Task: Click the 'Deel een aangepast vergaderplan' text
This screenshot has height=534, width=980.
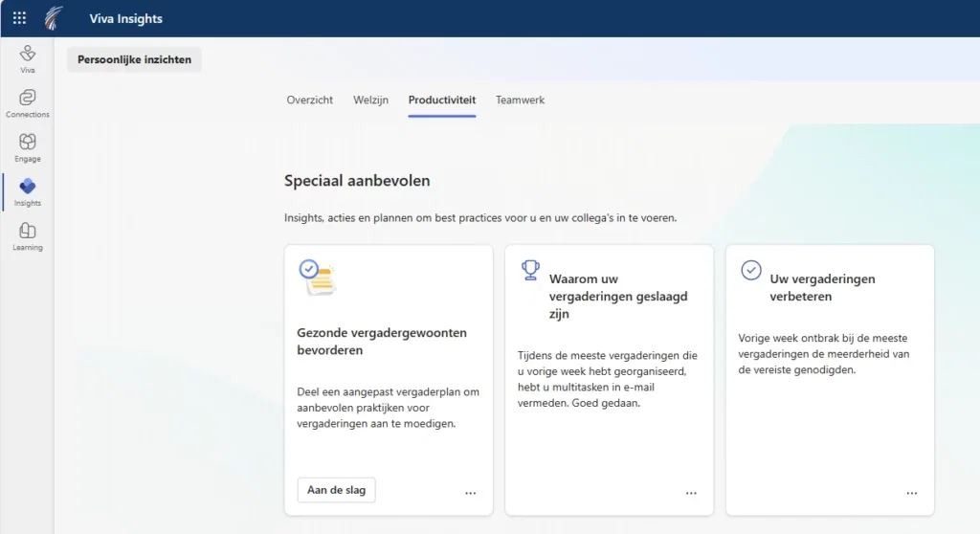Action: click(389, 408)
